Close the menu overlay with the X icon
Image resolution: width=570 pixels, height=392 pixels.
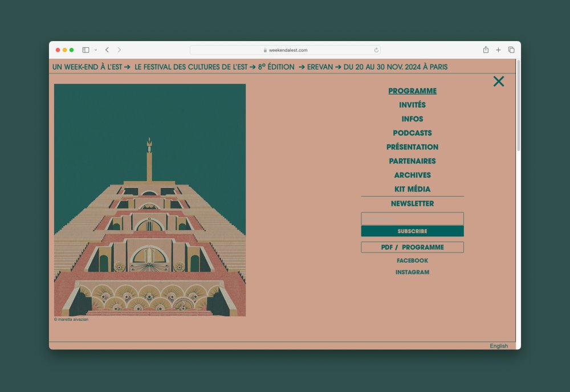498,81
